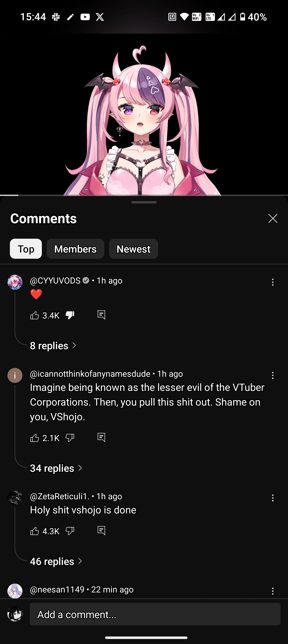The image size is (288, 644).
Task: Close the Comments panel
Action: tap(273, 218)
